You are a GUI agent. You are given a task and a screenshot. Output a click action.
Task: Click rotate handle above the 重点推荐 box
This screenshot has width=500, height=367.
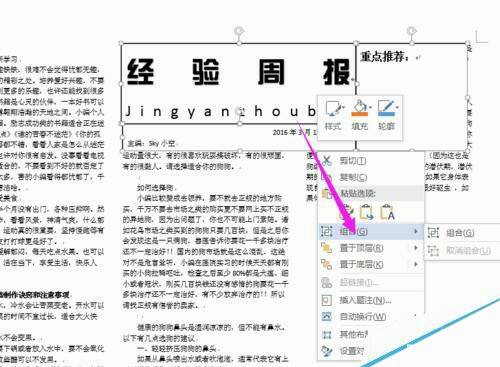pyautogui.click(x=412, y=31)
